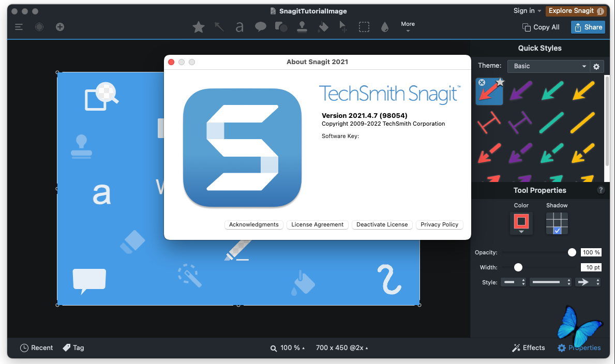
Task: Select the teal arrow quick style
Action: [x=552, y=90]
